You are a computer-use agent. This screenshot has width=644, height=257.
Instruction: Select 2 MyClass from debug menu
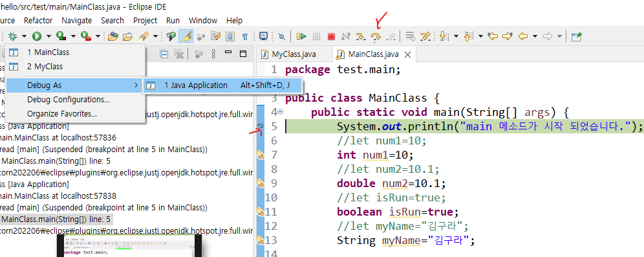[75, 66]
